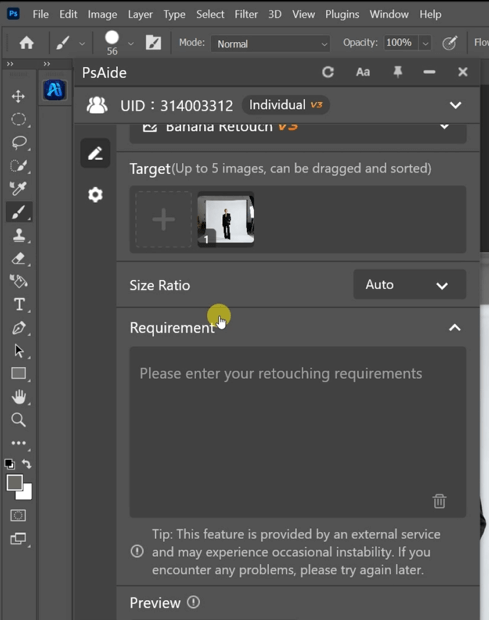
Task: Select target image thumbnail number 1
Action: coord(226,219)
